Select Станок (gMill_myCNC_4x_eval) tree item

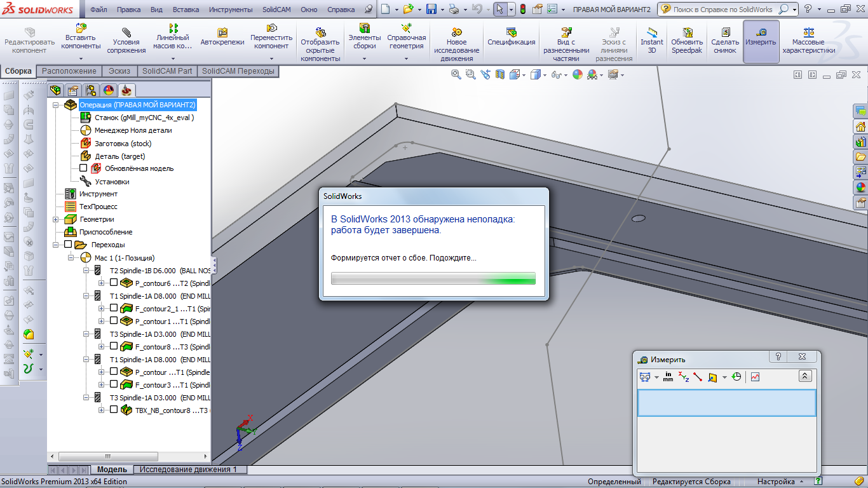[144, 118]
